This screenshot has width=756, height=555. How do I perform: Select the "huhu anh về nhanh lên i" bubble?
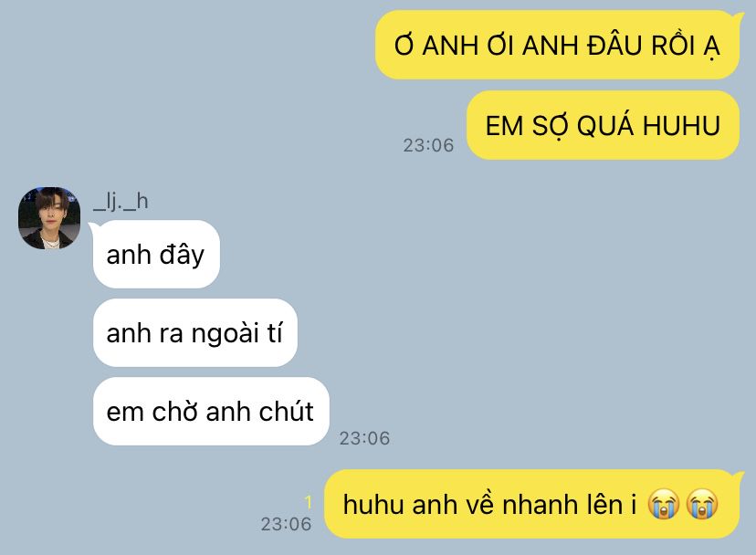point(531,504)
